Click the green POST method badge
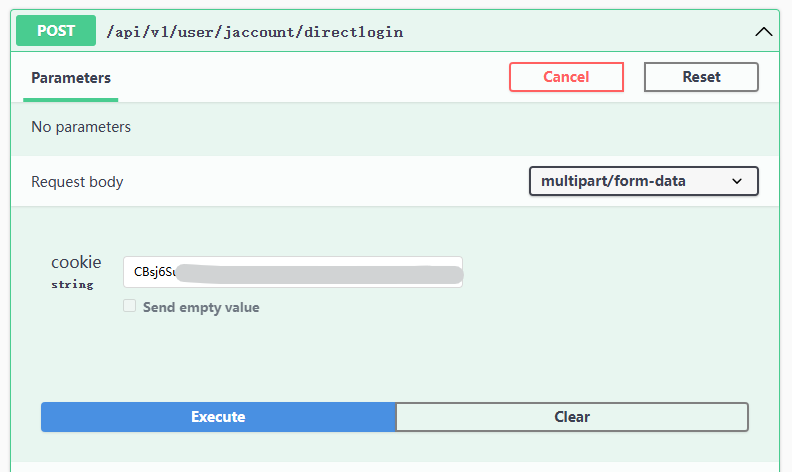 [56, 31]
